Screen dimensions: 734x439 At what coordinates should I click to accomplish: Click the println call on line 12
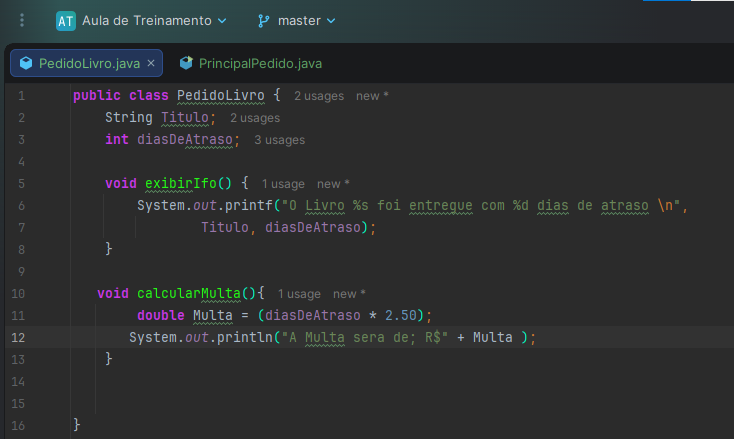pos(244,337)
